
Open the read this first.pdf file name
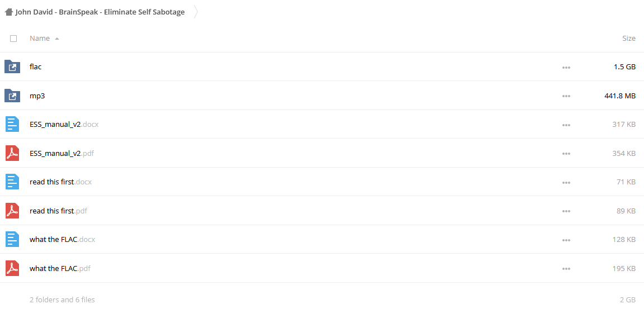point(58,211)
